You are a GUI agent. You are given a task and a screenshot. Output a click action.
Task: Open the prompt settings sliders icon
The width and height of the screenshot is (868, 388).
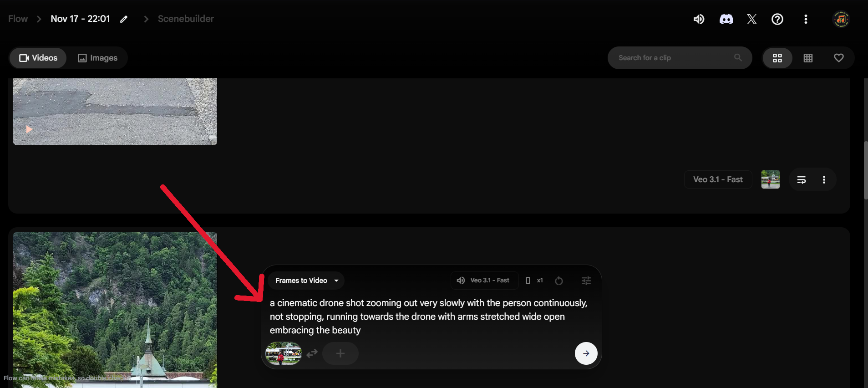coord(586,281)
